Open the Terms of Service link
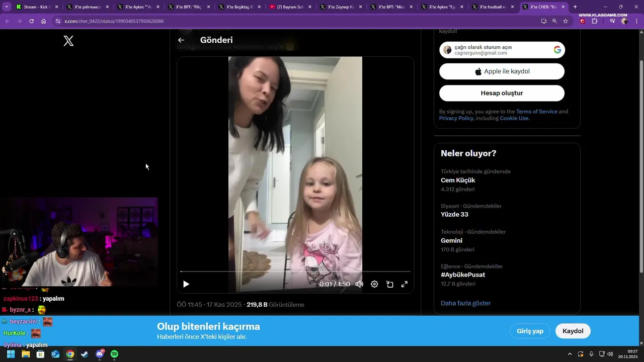Viewport: 644px width, 362px height. pyautogui.click(x=537, y=112)
